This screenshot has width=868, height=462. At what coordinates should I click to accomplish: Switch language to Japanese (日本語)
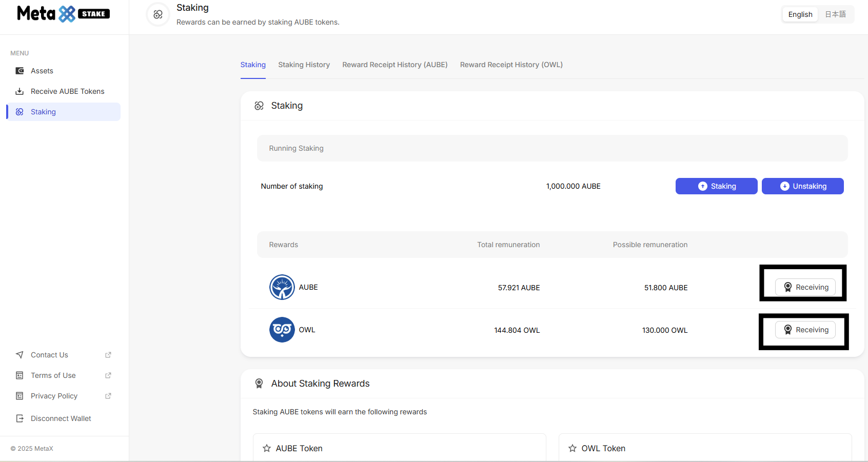tap(835, 14)
